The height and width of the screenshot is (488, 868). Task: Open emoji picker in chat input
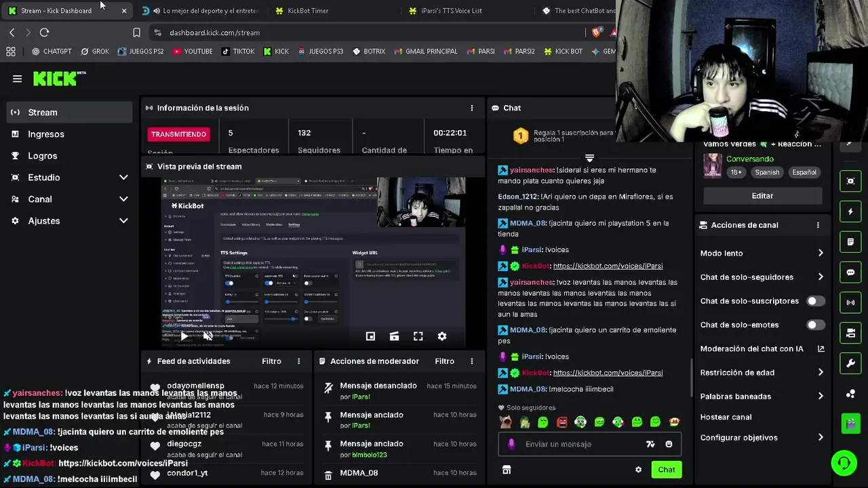point(669,444)
